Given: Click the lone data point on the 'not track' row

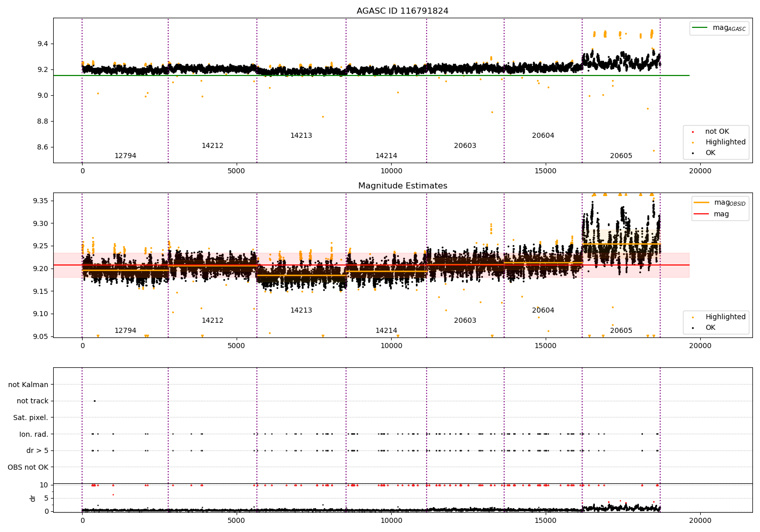Looking at the screenshot, I should 94,401.
